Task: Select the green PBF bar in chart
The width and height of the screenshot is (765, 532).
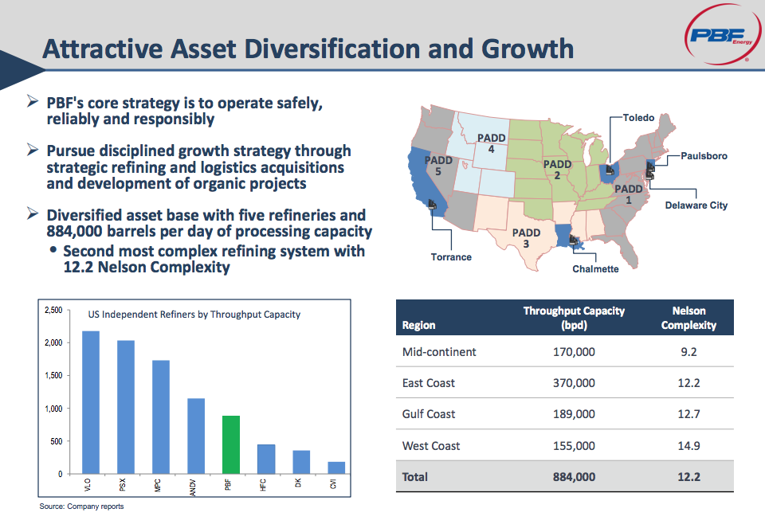Action: 229,444
